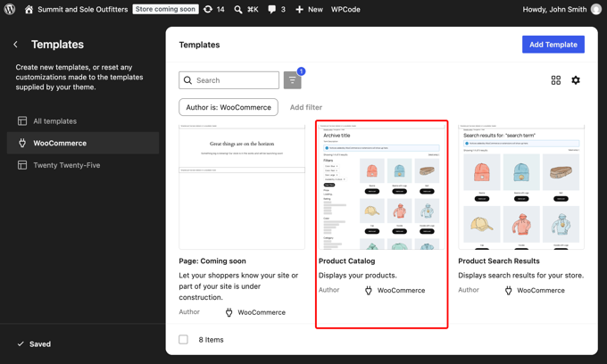The height and width of the screenshot is (364, 607).
Task: Open the Howdy, John Smith account menu
Action: pyautogui.click(x=554, y=9)
